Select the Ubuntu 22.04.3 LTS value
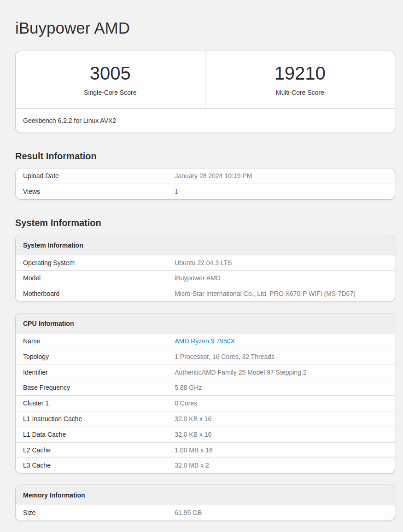403x532 pixels. 203,263
